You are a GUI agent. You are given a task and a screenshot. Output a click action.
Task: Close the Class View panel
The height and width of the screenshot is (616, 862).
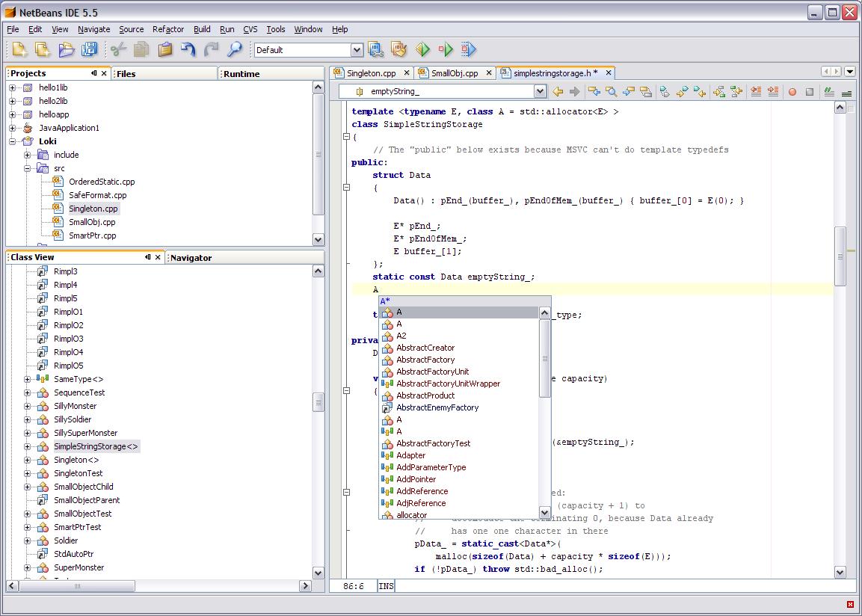click(158, 257)
